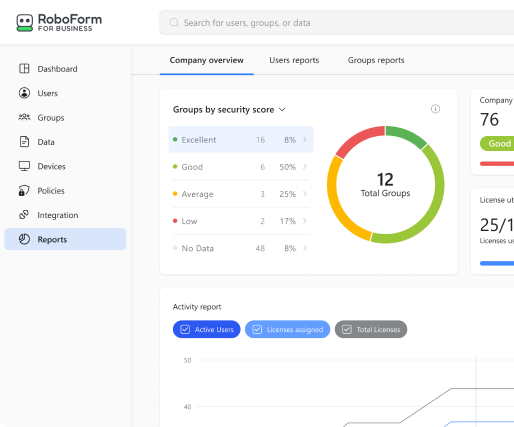This screenshot has width=514, height=427.
Task: Click the blue license utilization progress bar
Action: pos(497,263)
